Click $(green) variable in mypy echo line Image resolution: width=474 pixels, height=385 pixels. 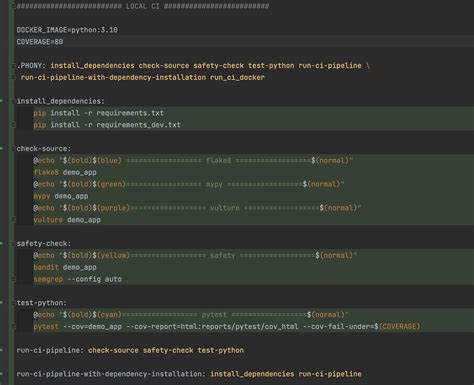109,184
